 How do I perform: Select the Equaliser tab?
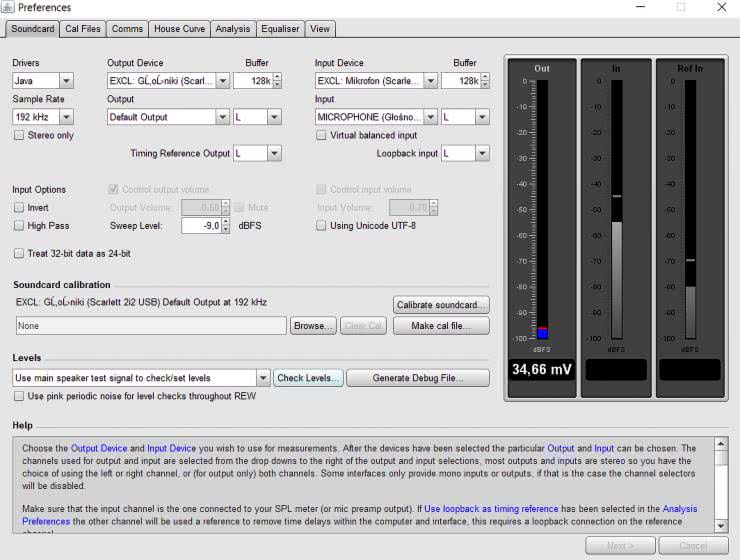279,29
